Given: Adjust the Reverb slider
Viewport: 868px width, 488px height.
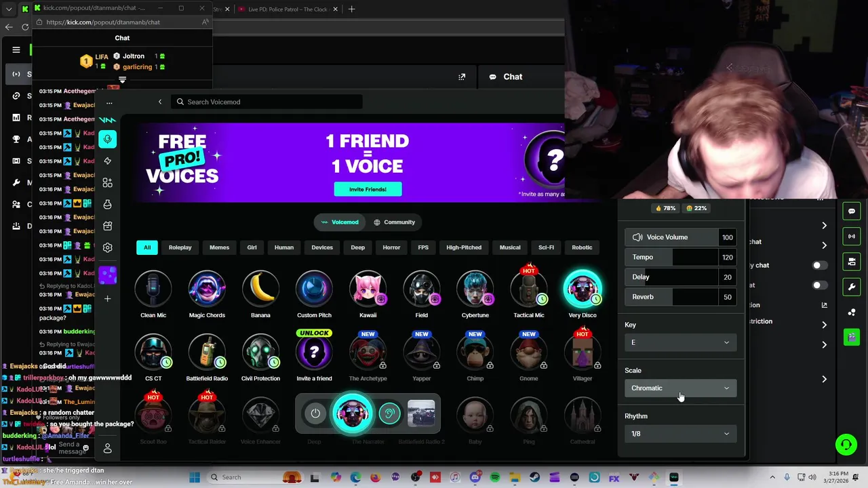Looking at the screenshot, I should pyautogui.click(x=680, y=297).
